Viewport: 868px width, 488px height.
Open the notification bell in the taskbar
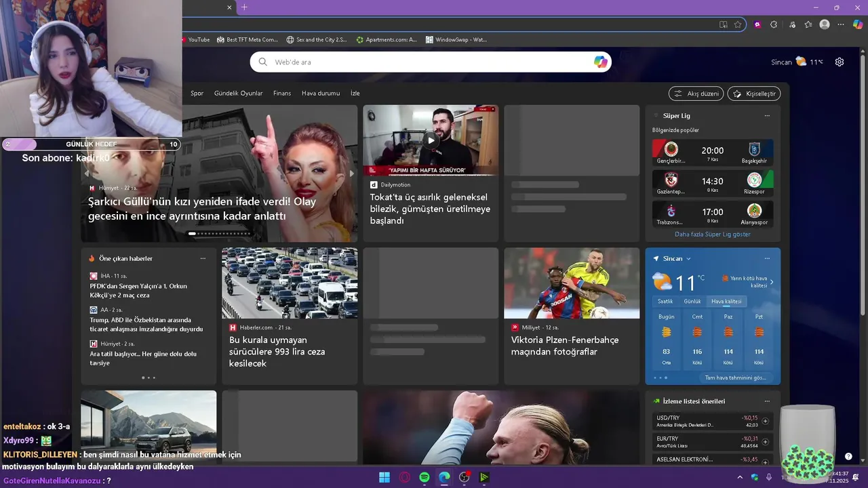(x=856, y=477)
